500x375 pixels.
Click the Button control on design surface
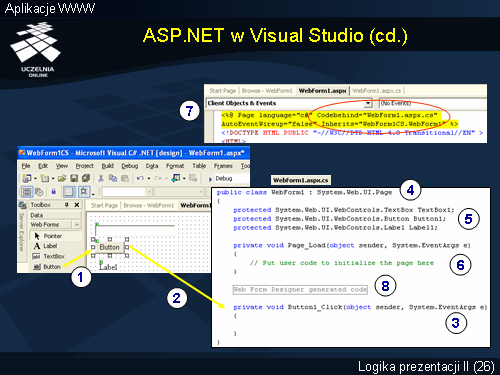tap(109, 247)
